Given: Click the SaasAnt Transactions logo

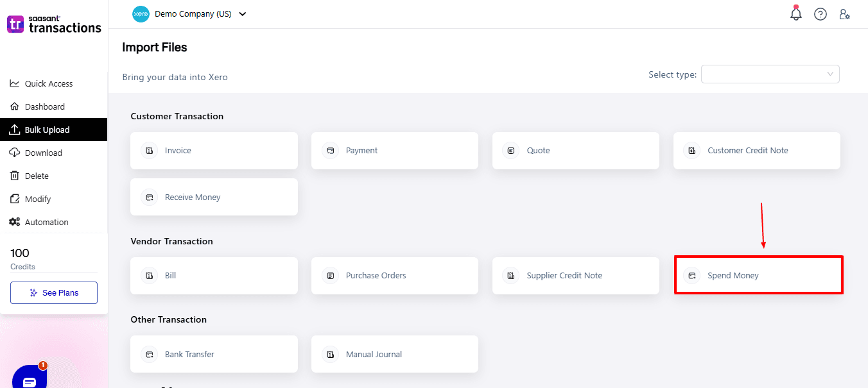Looking at the screenshot, I should [54, 24].
